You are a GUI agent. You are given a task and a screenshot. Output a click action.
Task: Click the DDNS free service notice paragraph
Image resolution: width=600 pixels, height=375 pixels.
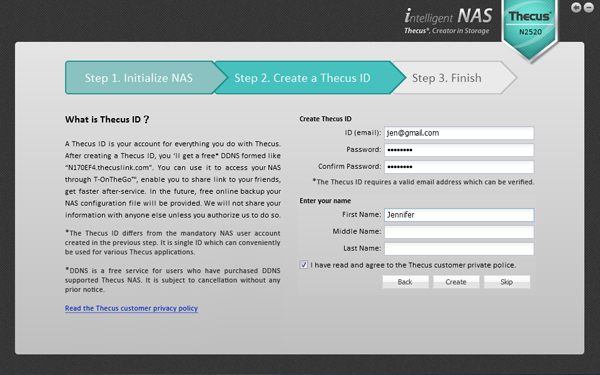[173, 280]
